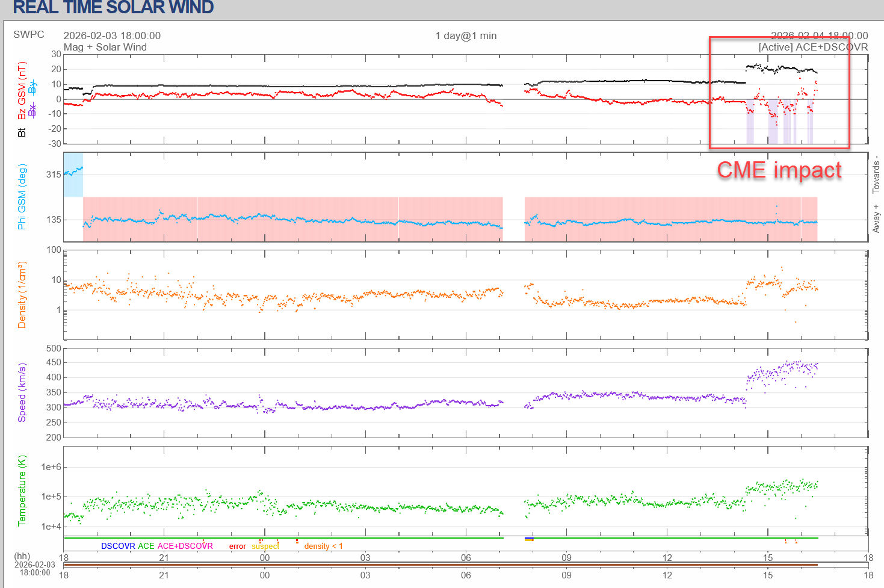Click the '1 day@1 min' time span label
The width and height of the screenshot is (884, 588).
coord(466,36)
